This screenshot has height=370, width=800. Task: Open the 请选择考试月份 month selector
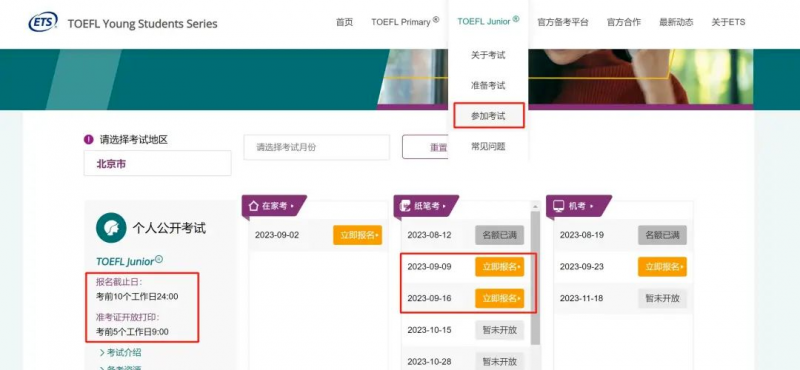click(316, 147)
